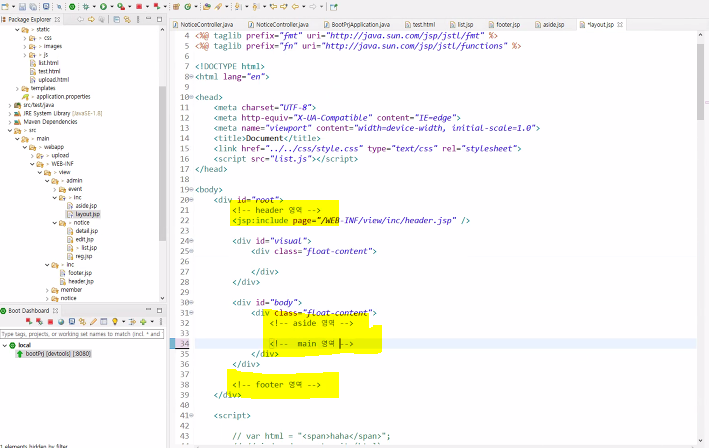Click the Search flashlight icon
The image size is (709, 448).
point(218,7)
